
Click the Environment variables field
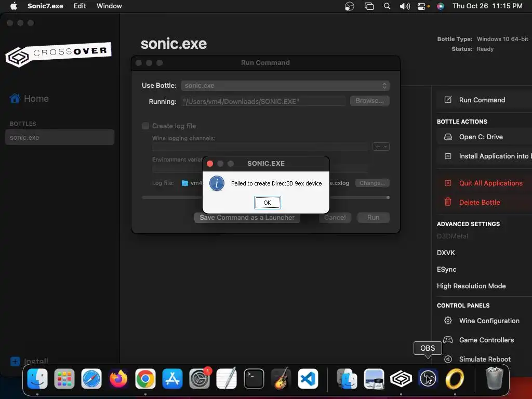pos(261,168)
